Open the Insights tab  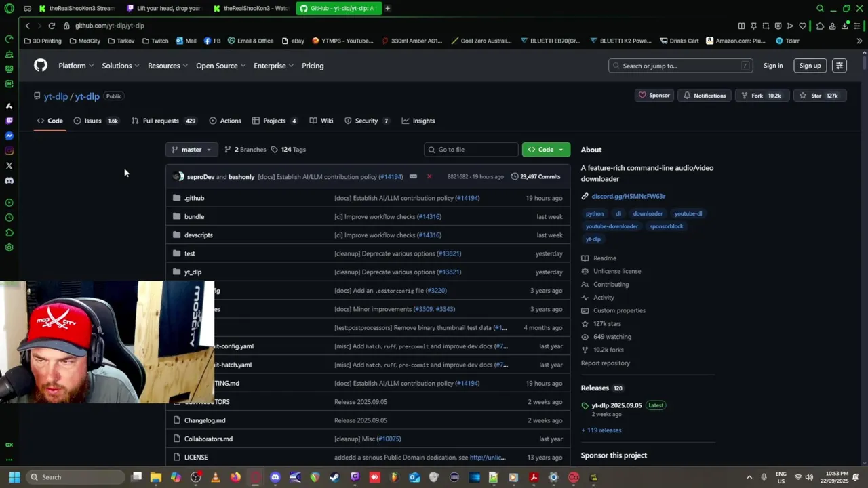tap(418, 121)
